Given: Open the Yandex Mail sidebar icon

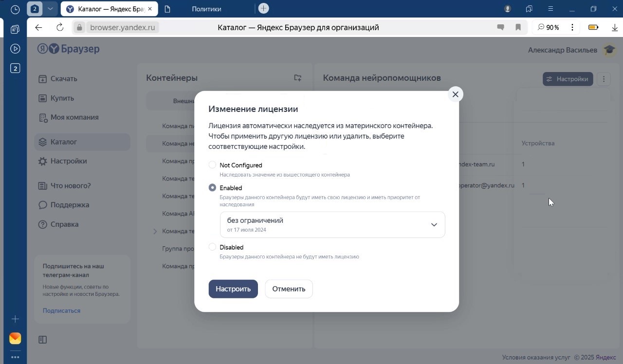Looking at the screenshot, I should coord(15,338).
